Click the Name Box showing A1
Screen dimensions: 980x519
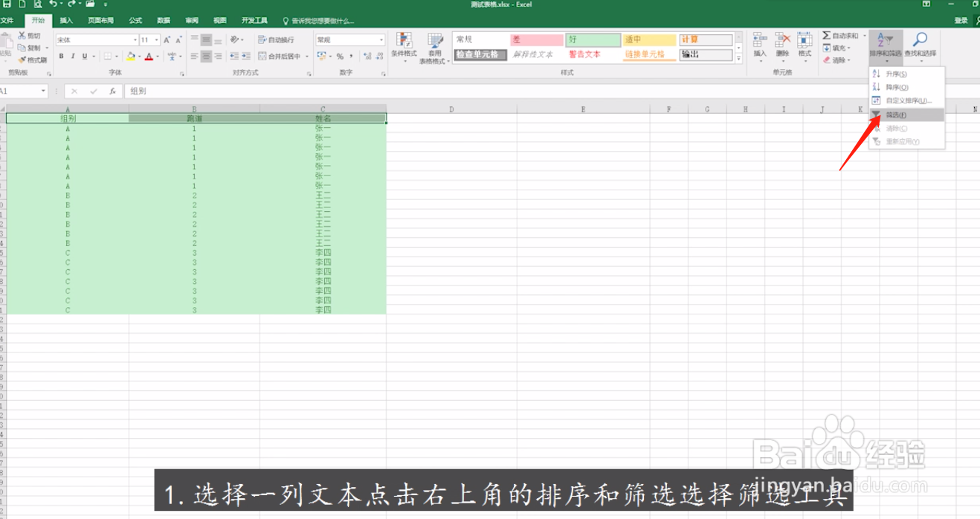click(22, 91)
